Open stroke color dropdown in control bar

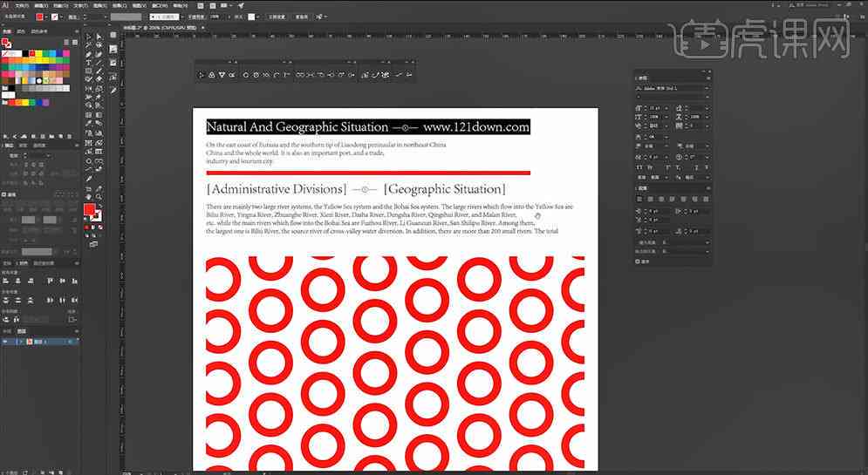click(x=61, y=17)
